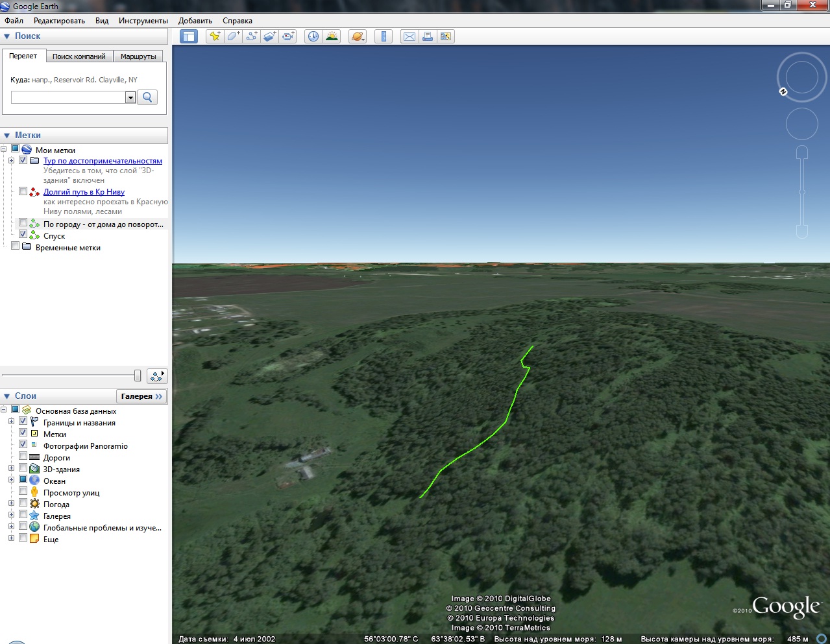Viewport: 830px width, 644px height.
Task: Click the star icon of the Галерея layer
Action: (34, 516)
